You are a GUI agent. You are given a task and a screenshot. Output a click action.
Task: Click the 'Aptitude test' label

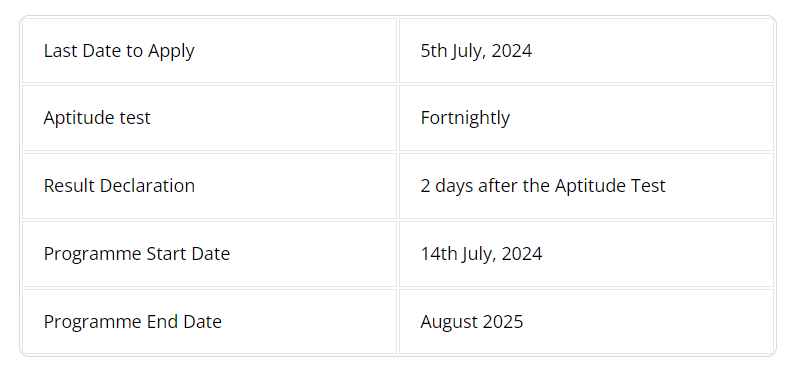click(97, 118)
